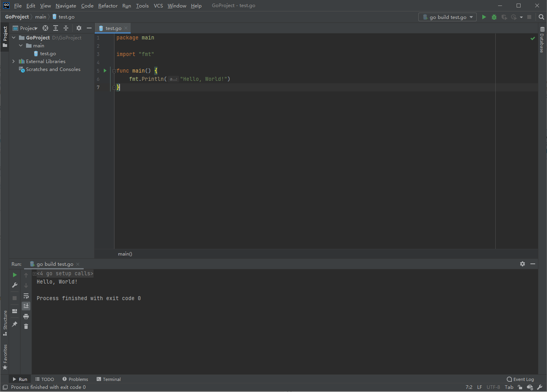Toggle tool window bars icon in status bar
This screenshot has height=392, width=547.
[x=5, y=387]
